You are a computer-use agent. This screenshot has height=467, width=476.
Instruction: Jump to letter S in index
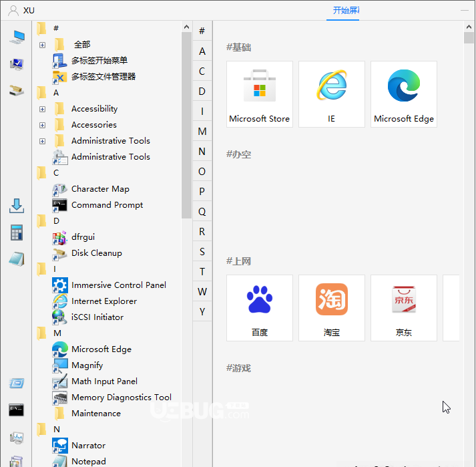(202, 252)
